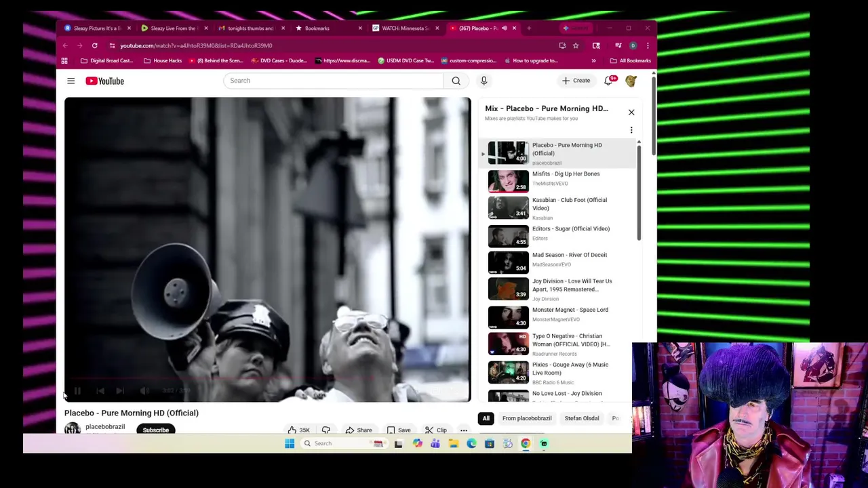
Task: Open the Windows Start button
Action: [x=290, y=444]
